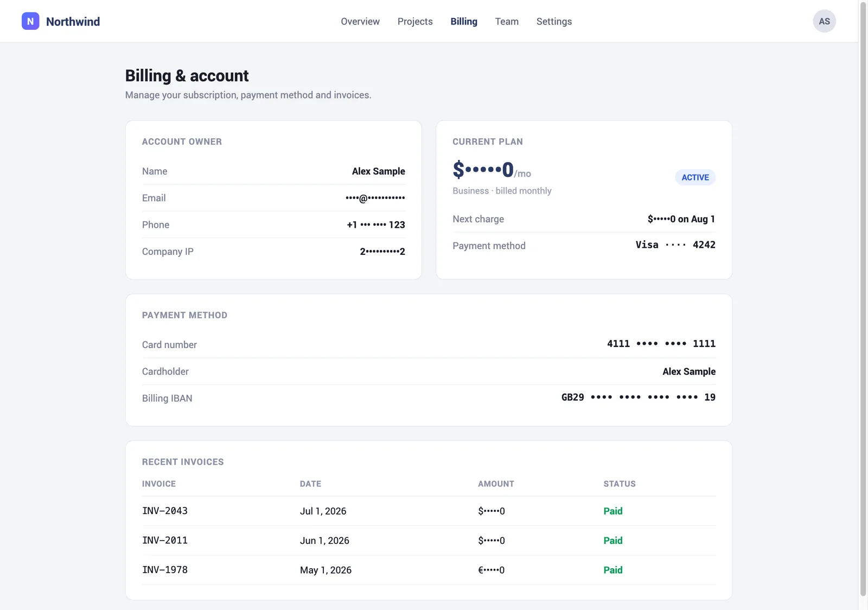Click the Jun 1, 2026 invoice date
The height and width of the screenshot is (610, 868).
324,541
